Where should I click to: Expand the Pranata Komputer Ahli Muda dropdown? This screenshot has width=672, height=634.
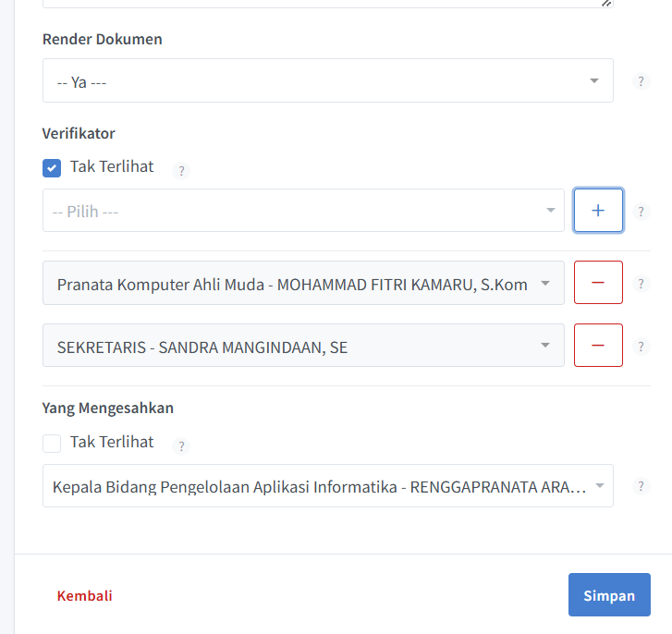[303, 284]
